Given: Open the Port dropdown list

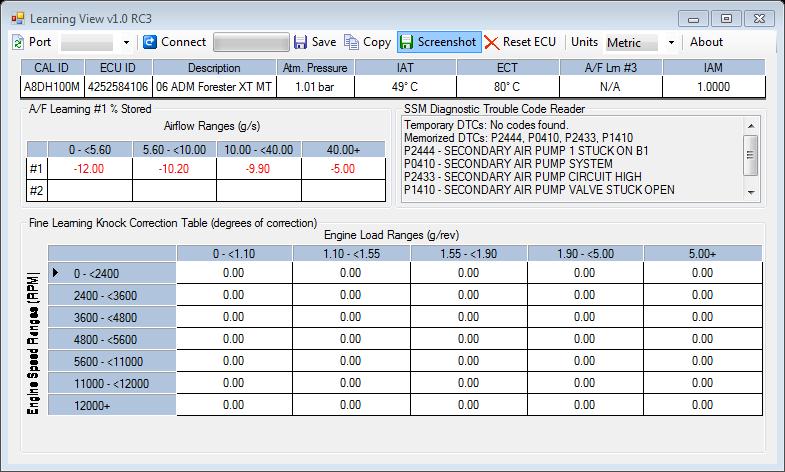Looking at the screenshot, I should [x=126, y=42].
